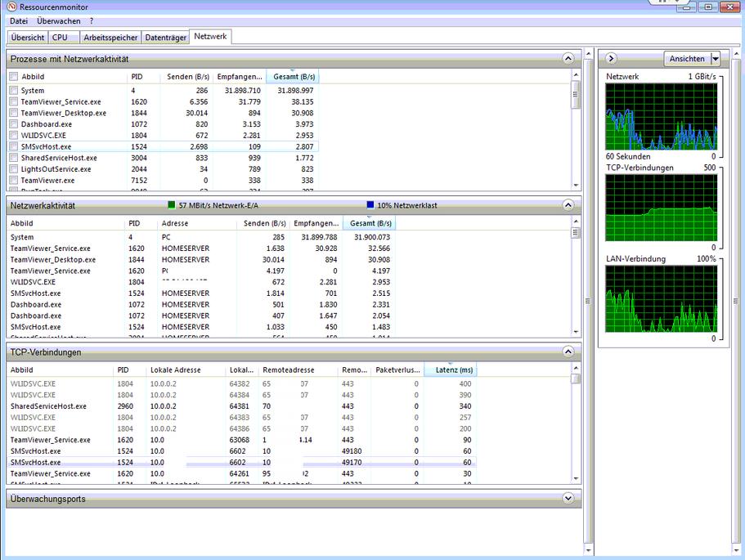Switch to the CPU tab
Image resolution: width=745 pixels, height=560 pixels.
pos(60,38)
